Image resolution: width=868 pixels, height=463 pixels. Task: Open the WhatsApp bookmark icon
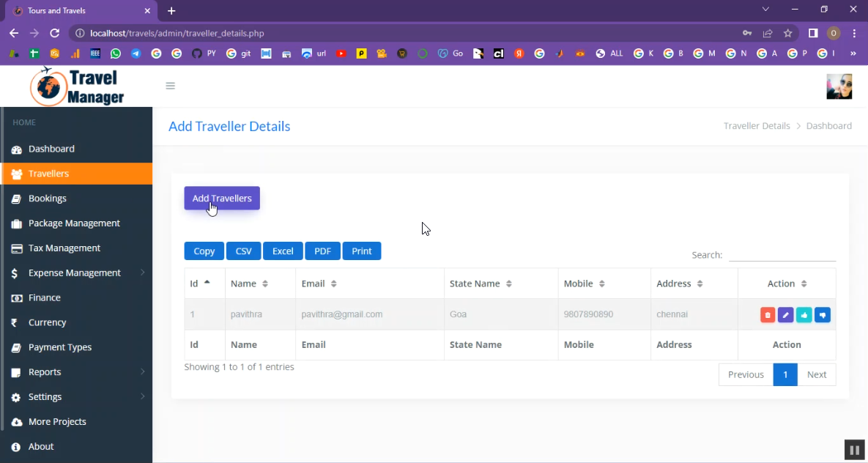pos(116,53)
